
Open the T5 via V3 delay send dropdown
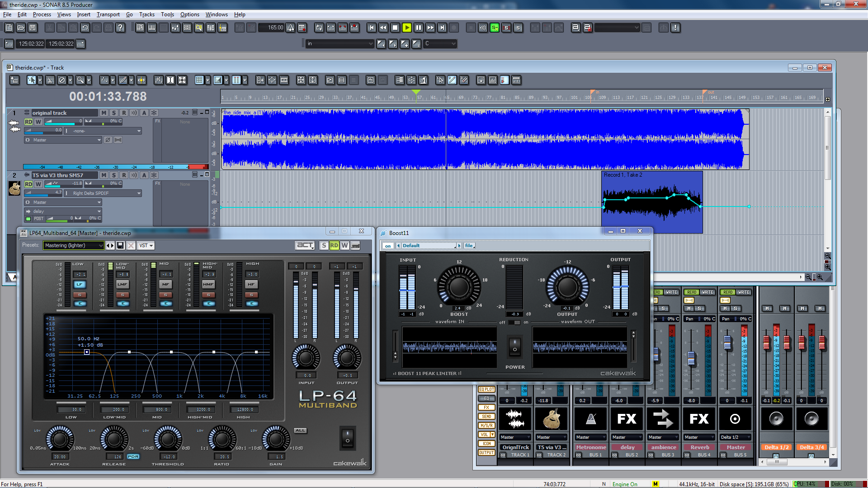click(x=63, y=211)
